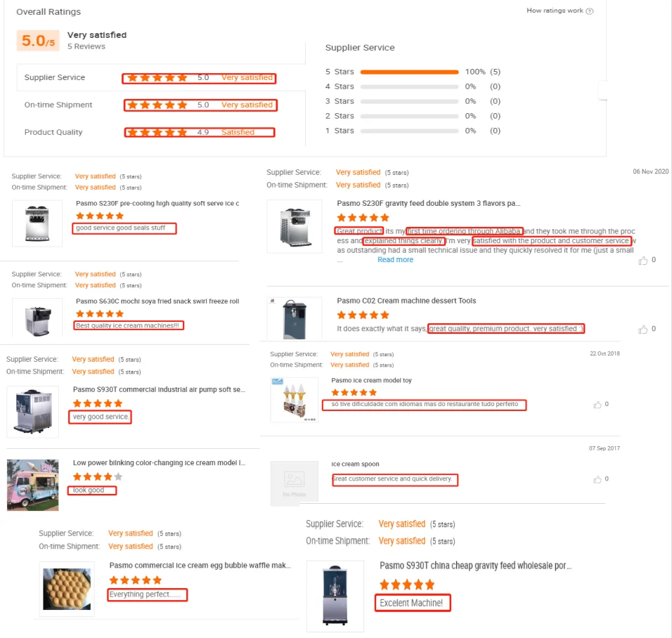Screen dimensions: 672x638
Task: Click thumbs-up on the ice cream model toy review
Action: (x=597, y=405)
